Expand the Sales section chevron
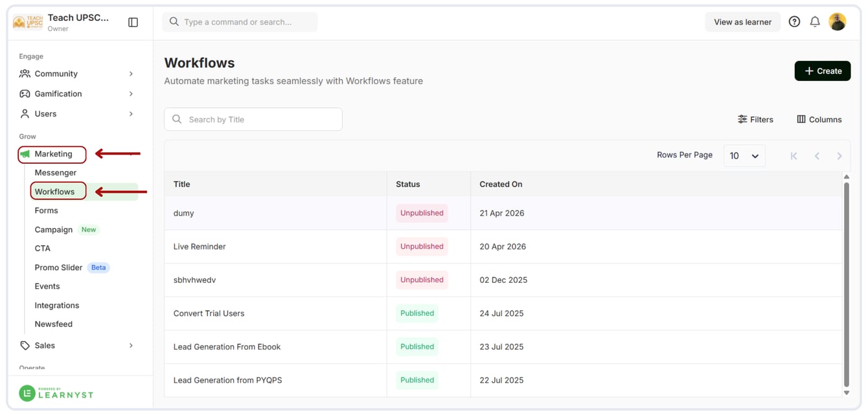This screenshot has height=415, width=868. [131, 346]
